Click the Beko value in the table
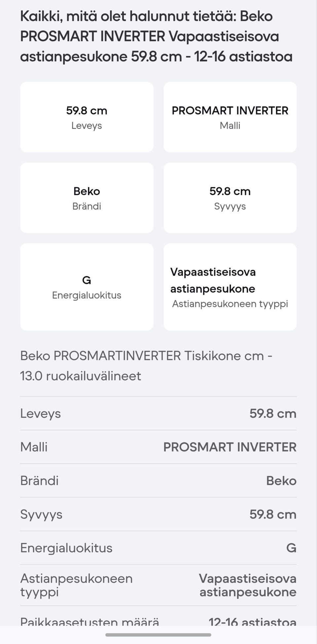The image size is (317, 644). point(281,481)
